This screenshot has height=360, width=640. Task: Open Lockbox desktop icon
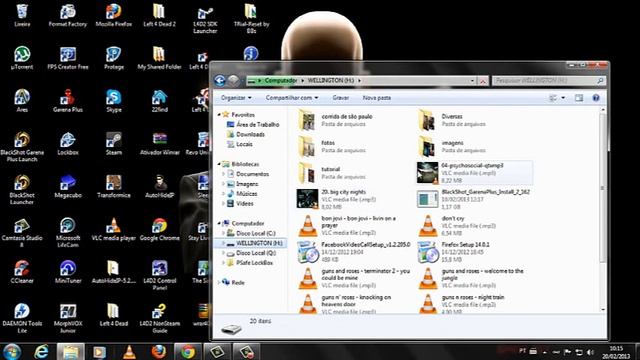tap(68, 144)
